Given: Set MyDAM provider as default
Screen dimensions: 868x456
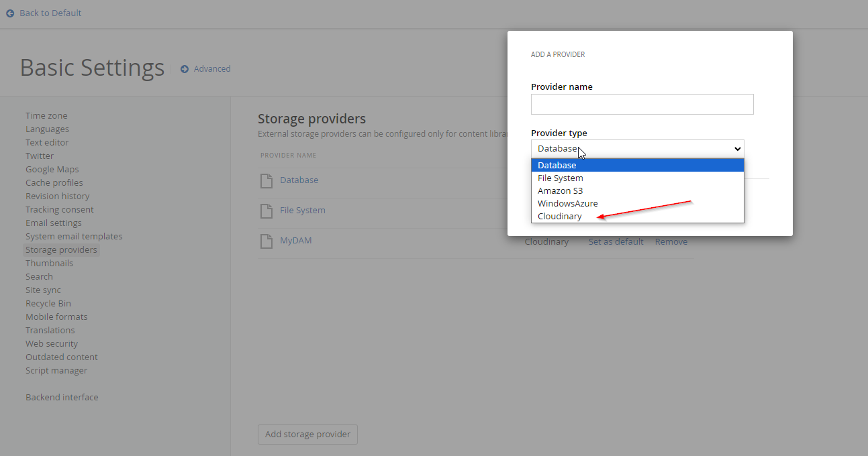Looking at the screenshot, I should [616, 242].
